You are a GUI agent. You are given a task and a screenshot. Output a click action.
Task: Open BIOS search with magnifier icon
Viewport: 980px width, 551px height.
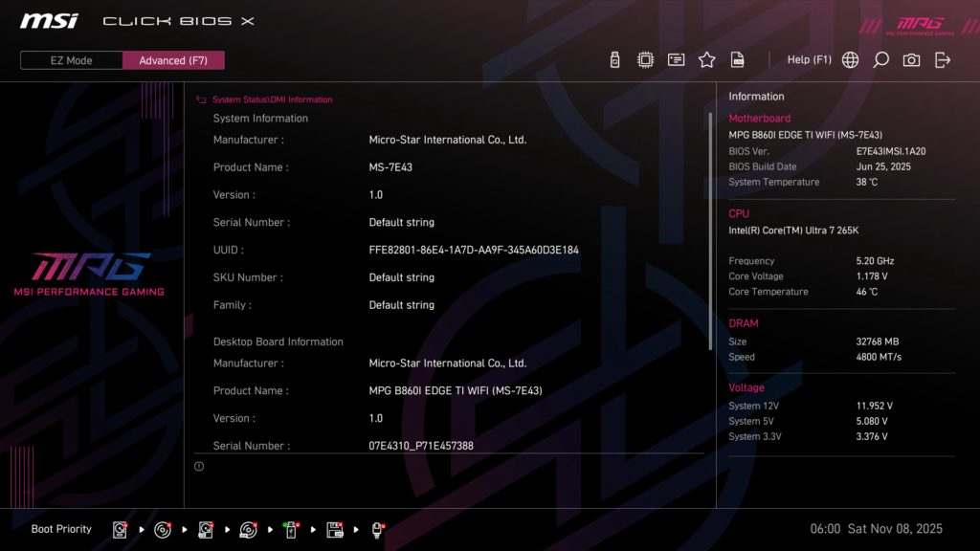(880, 58)
